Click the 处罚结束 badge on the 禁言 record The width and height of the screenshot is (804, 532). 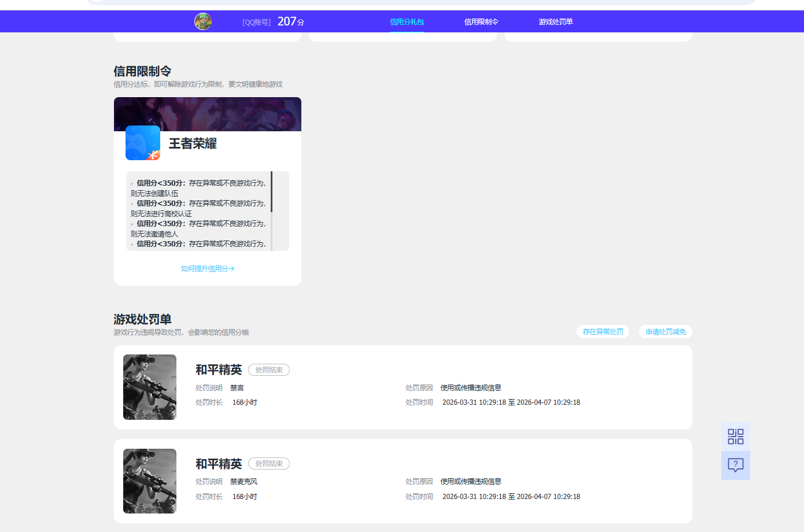[268, 370]
